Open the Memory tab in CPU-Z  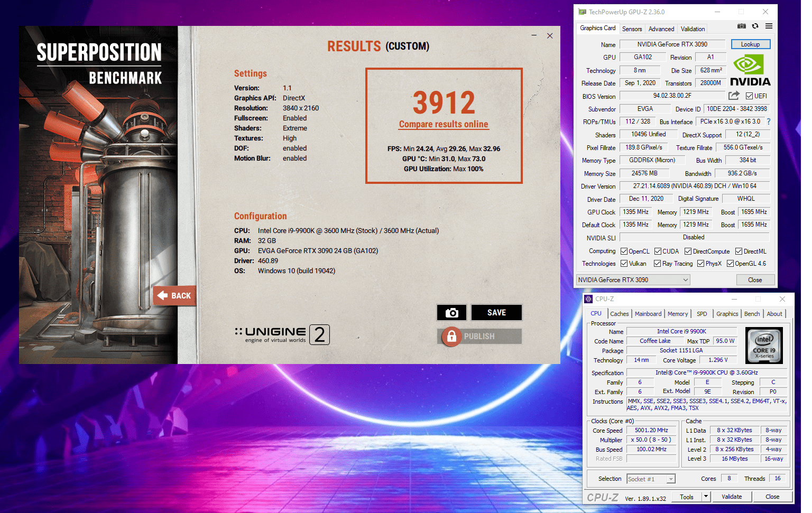click(x=678, y=314)
